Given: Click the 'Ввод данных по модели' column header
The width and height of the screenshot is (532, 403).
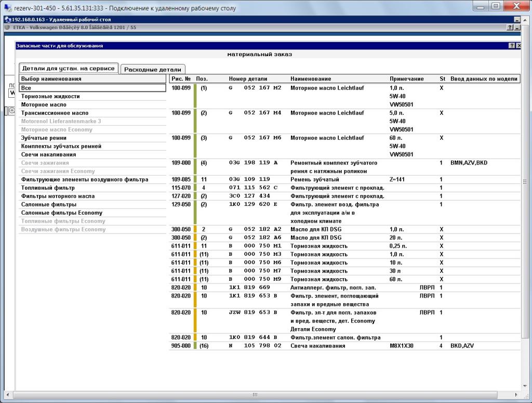Looking at the screenshot, I should pos(484,79).
